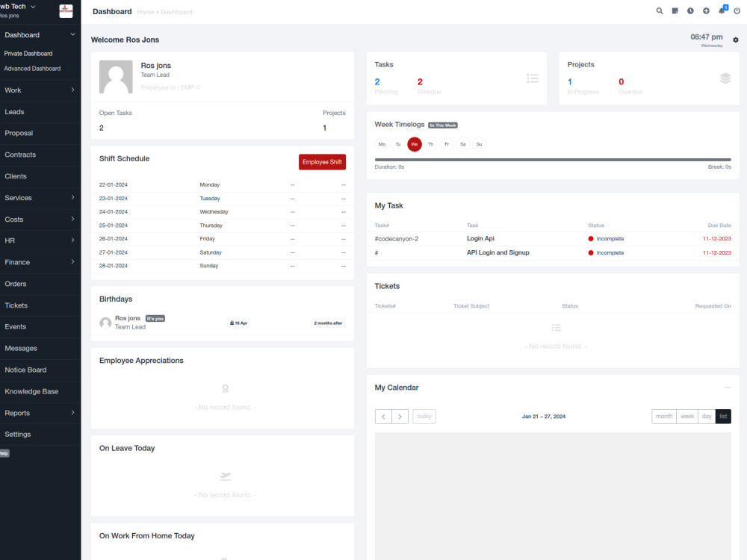Open dashboard settings gear icon
Screen dimensions: 747x560
(736, 40)
